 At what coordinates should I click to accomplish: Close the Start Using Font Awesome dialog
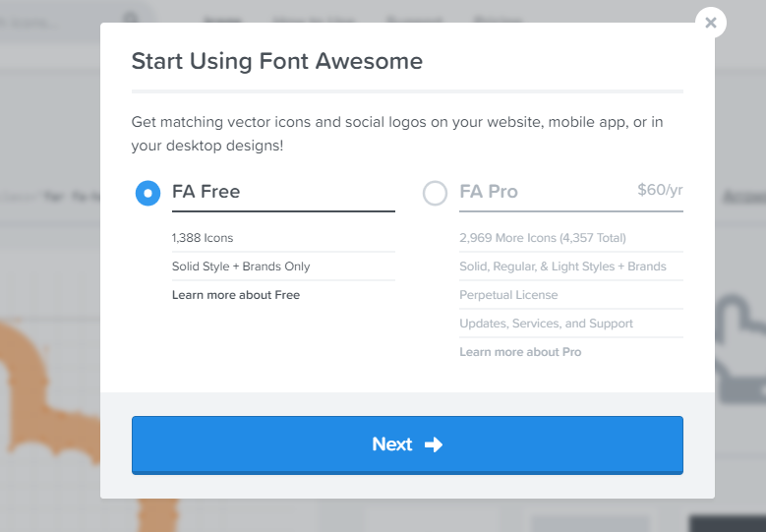pyautogui.click(x=711, y=23)
